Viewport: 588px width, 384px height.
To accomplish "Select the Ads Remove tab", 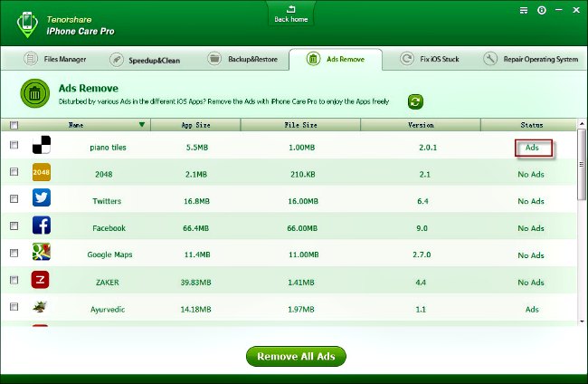I will tap(336, 59).
